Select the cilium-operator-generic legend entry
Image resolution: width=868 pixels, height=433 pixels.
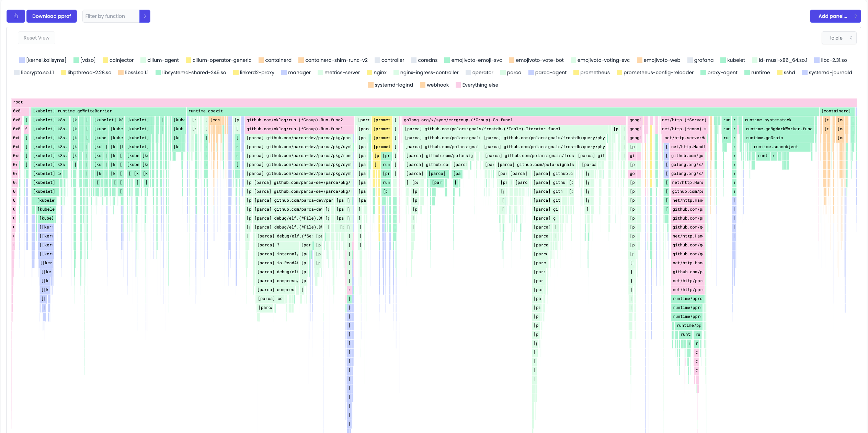point(218,60)
